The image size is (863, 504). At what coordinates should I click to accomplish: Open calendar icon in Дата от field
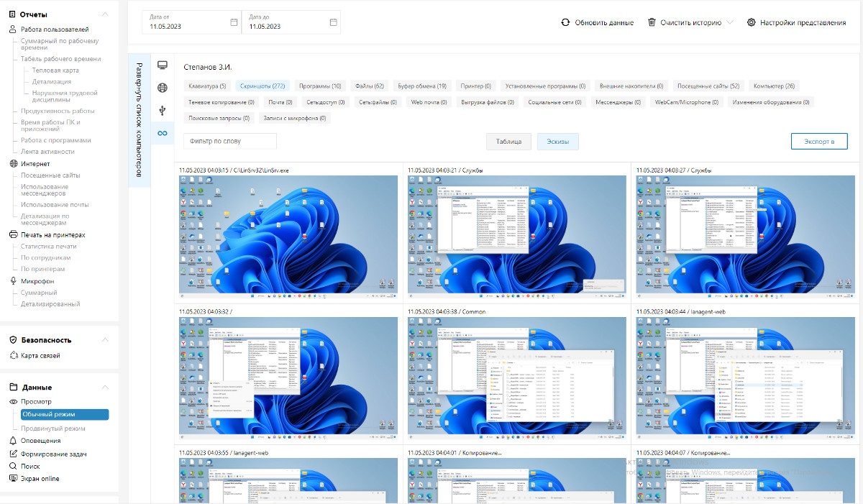point(234,22)
